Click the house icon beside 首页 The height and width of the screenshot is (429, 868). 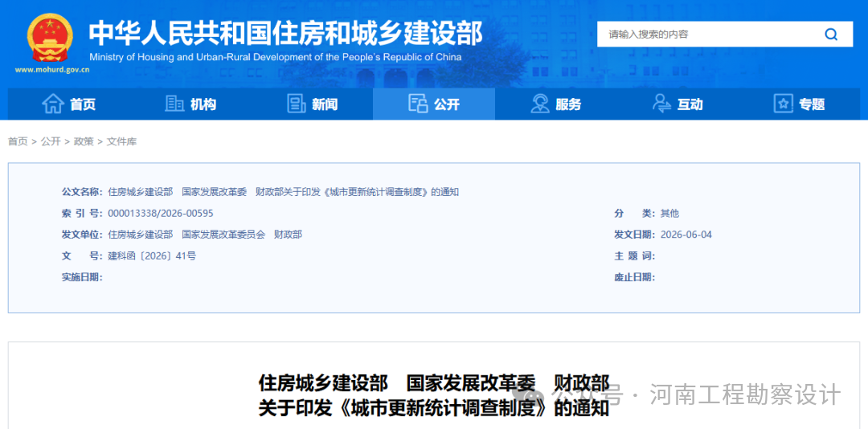pos(53,104)
